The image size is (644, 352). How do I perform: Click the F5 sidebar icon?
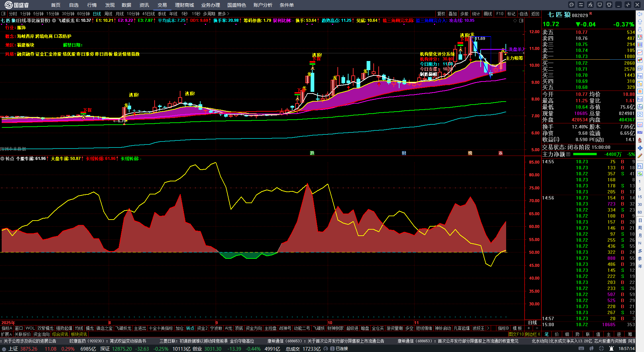click(640, 166)
